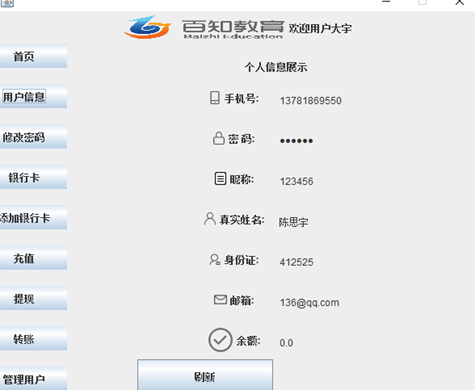Click the masked password dots
Viewport: 475px width, 390px height.
(x=296, y=141)
